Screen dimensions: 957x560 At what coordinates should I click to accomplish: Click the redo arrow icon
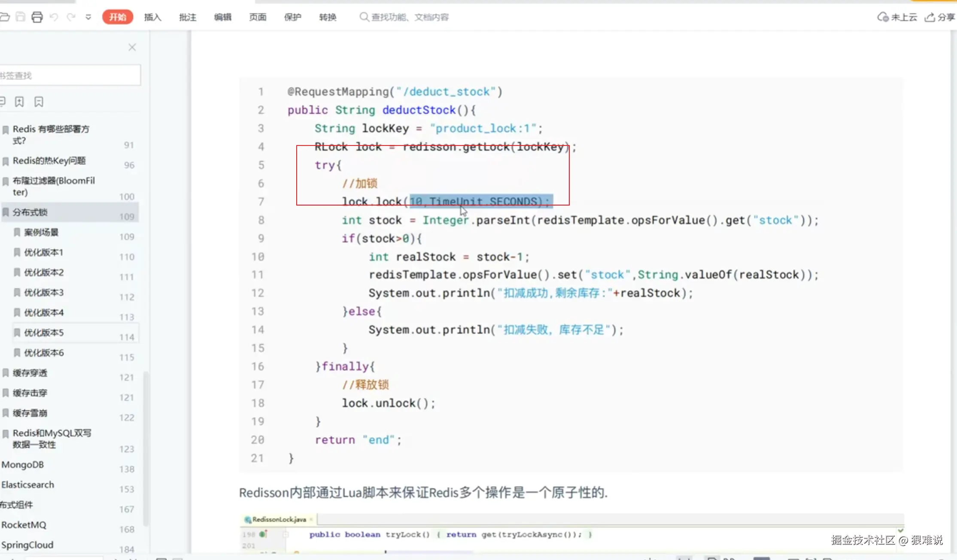pyautogui.click(x=71, y=17)
